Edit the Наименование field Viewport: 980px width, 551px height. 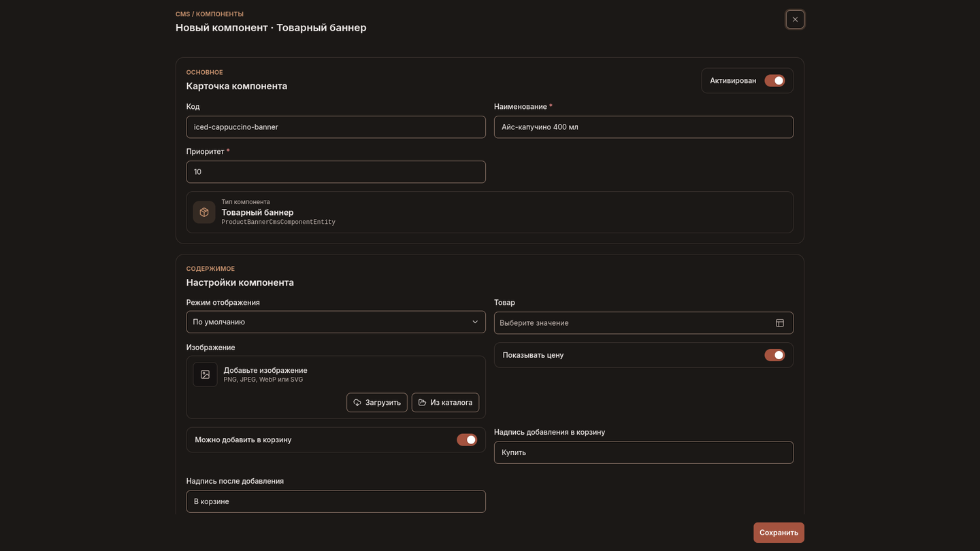tap(644, 127)
